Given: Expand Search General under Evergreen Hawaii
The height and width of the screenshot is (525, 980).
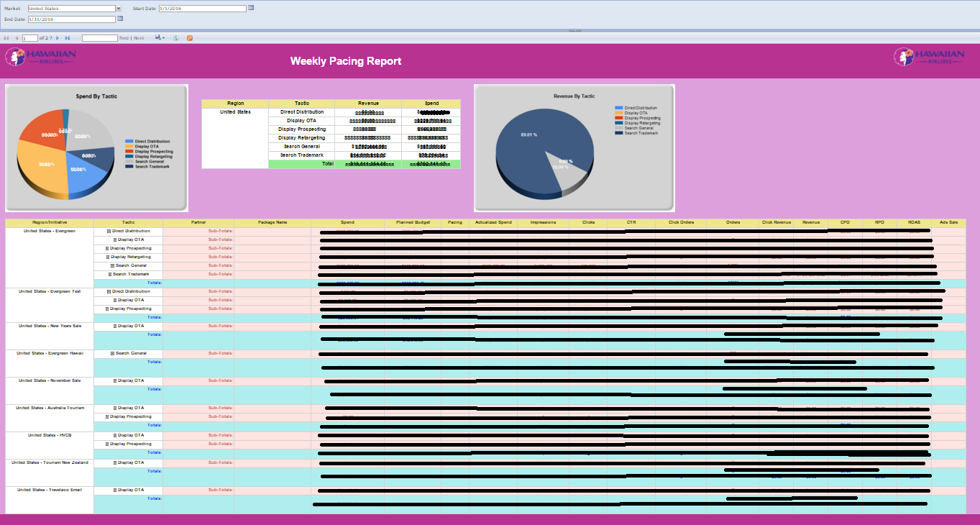Looking at the screenshot, I should pyautogui.click(x=112, y=354).
